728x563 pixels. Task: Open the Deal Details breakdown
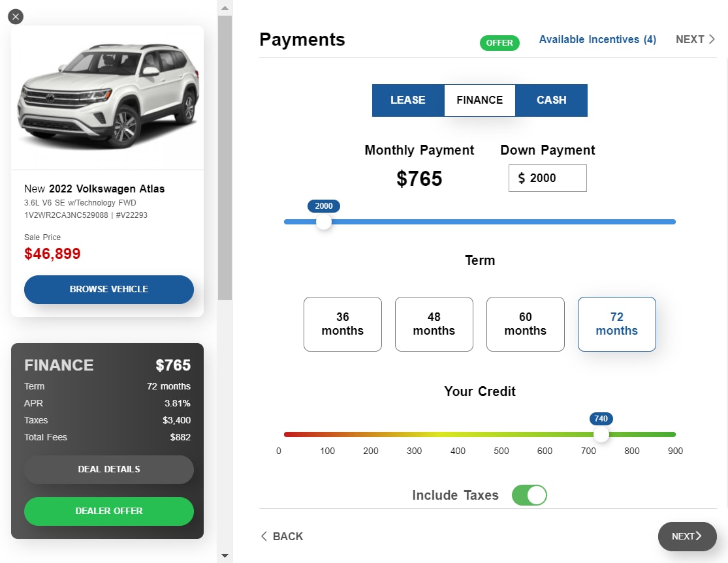(x=109, y=470)
